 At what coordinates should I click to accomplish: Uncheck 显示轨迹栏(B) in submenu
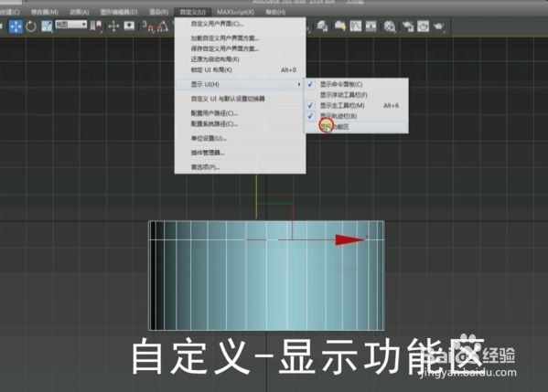(356, 116)
